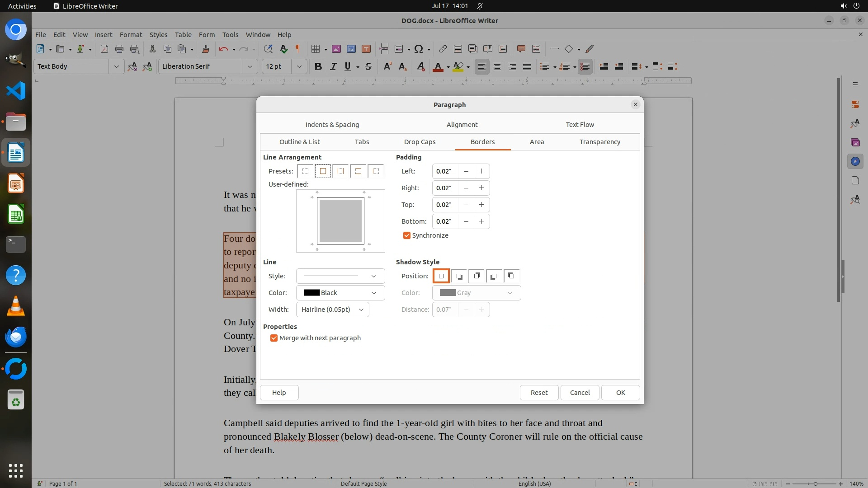The height and width of the screenshot is (488, 868).
Task: Open the Text Body paragraph style dropdown
Action: [116, 66]
